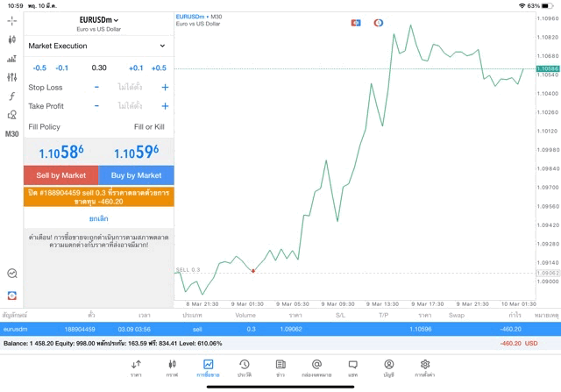Click Sell by Market button

61,175
